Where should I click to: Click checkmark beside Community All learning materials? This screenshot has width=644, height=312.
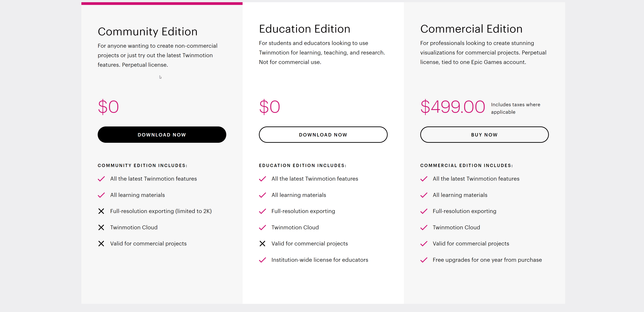[x=101, y=195]
